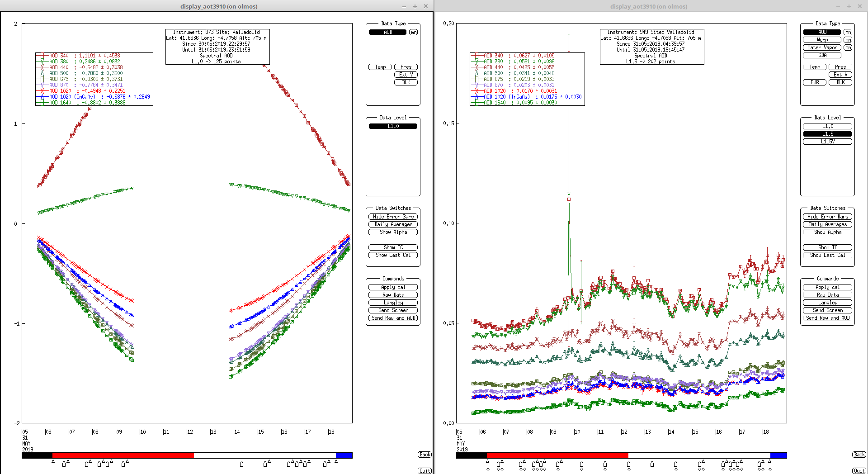The image size is (868, 474).
Task: Select SDA data type in right window
Action: tap(822, 55)
